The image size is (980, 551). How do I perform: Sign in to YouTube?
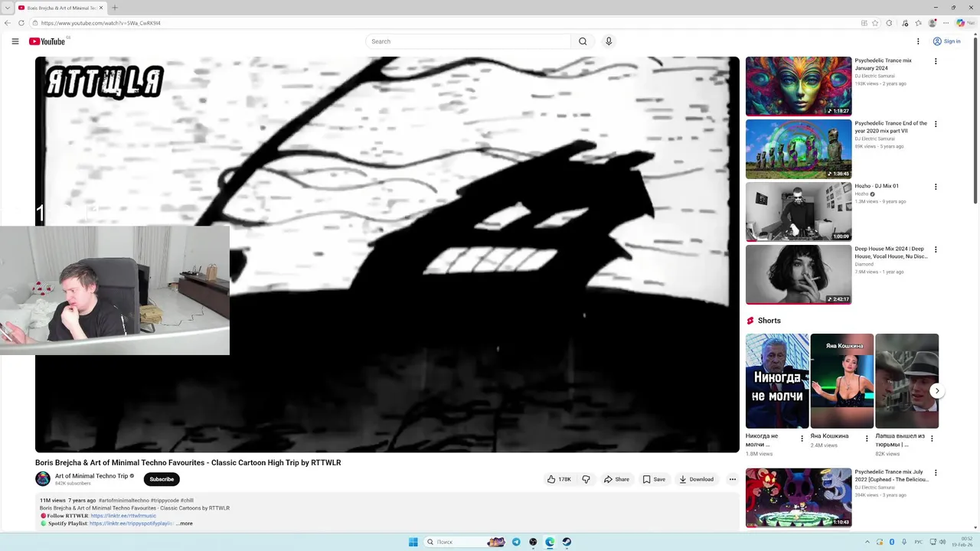(946, 41)
